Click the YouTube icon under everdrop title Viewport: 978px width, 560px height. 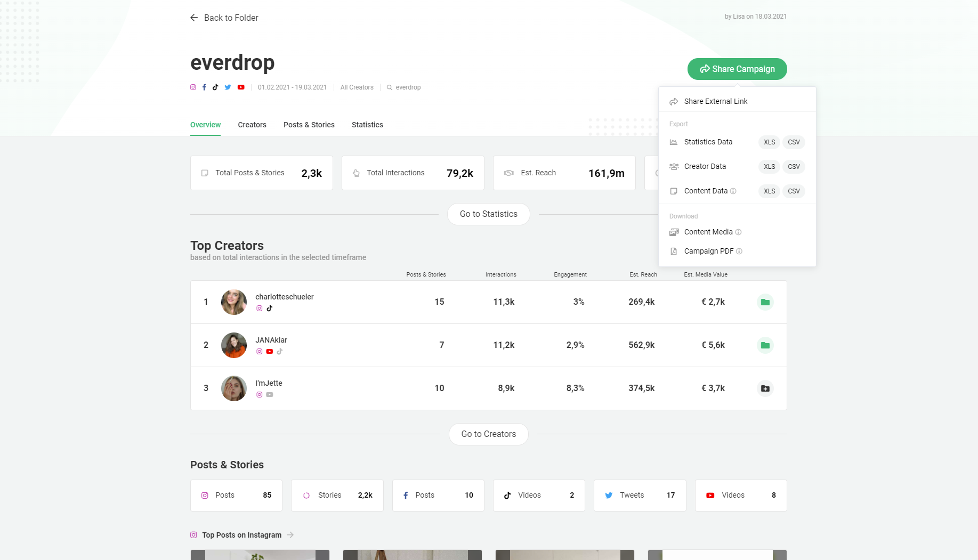pos(241,87)
